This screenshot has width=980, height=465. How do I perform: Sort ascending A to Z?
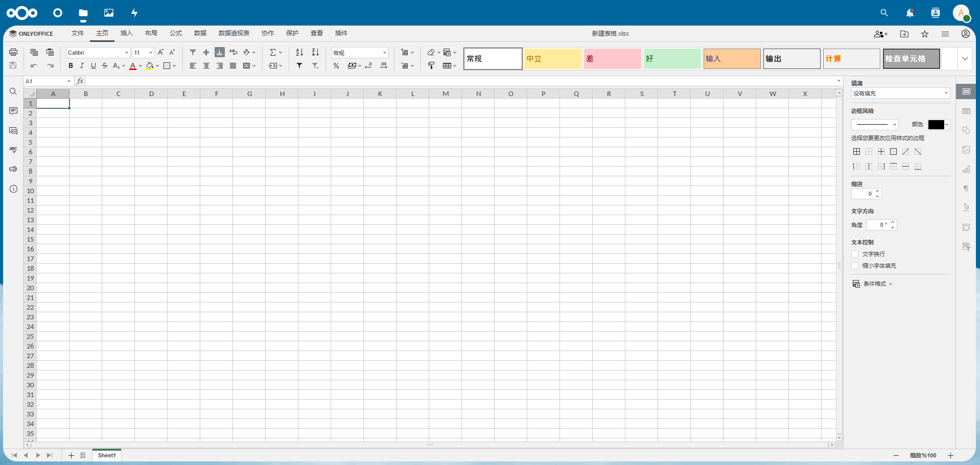click(299, 52)
